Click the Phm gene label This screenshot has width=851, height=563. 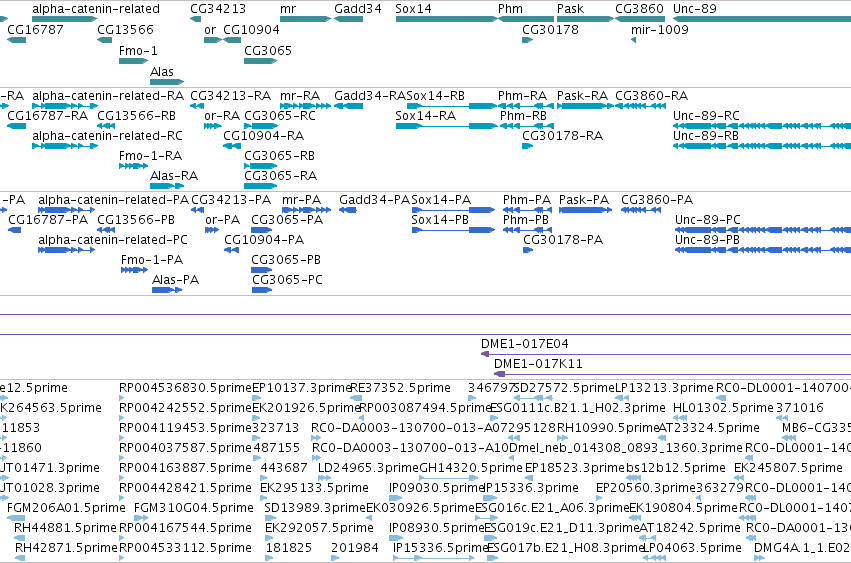coord(510,9)
